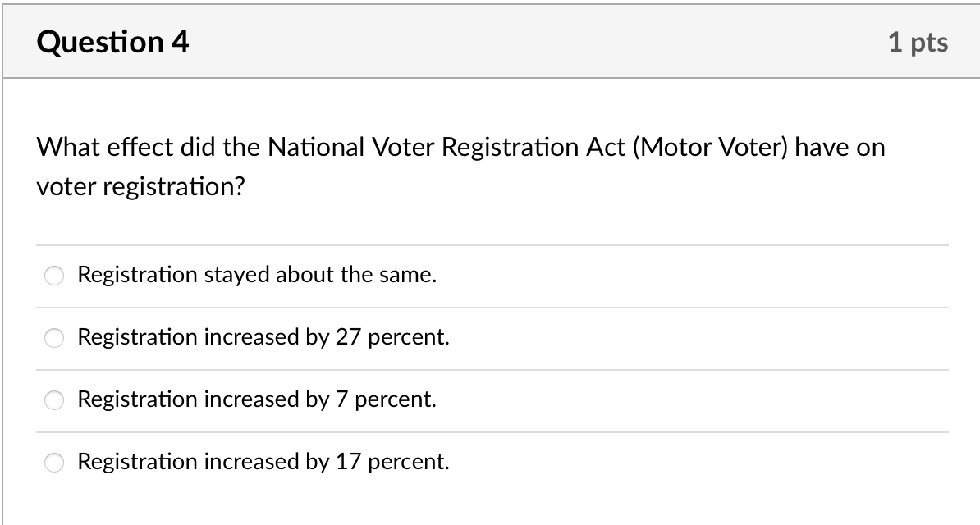This screenshot has height=525, width=980.
Task: Click the word "percent" in the 7 percent answer
Action: [395, 399]
